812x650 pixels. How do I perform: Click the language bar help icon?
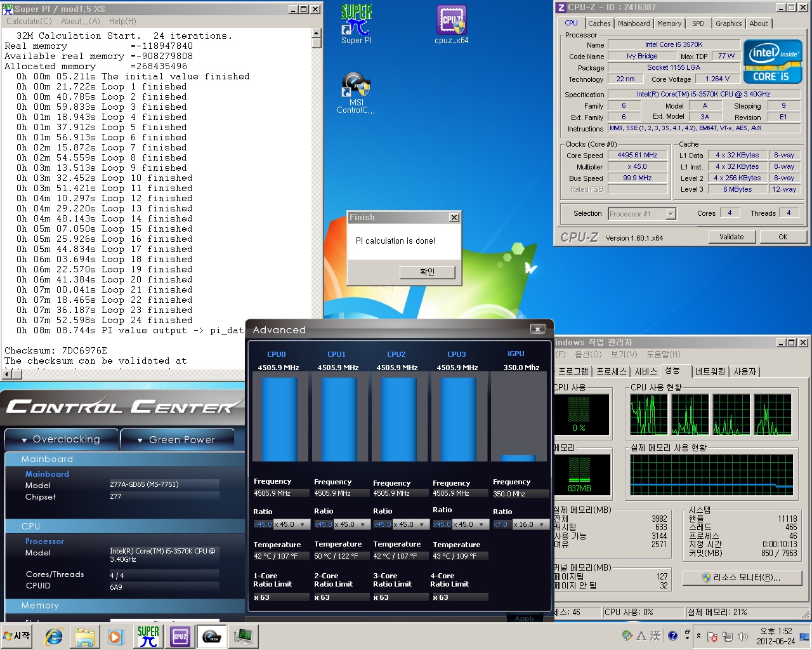coord(672,635)
